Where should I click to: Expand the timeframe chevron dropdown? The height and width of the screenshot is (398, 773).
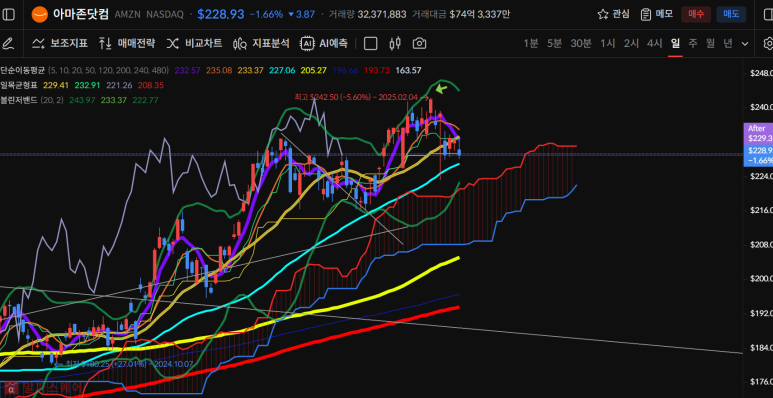tap(745, 43)
